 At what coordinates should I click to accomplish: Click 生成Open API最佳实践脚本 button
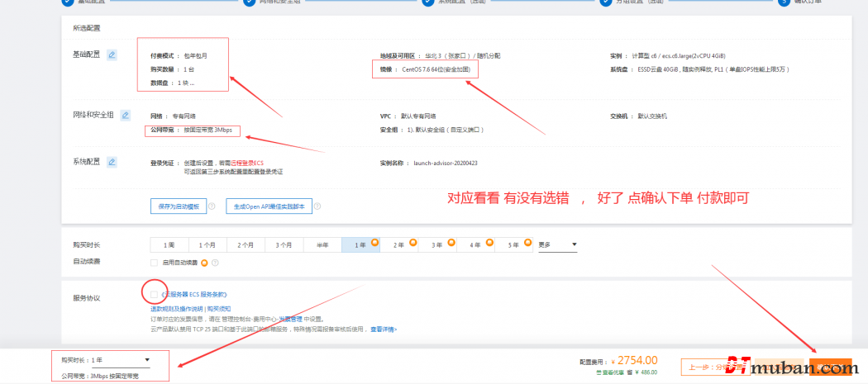coord(268,206)
